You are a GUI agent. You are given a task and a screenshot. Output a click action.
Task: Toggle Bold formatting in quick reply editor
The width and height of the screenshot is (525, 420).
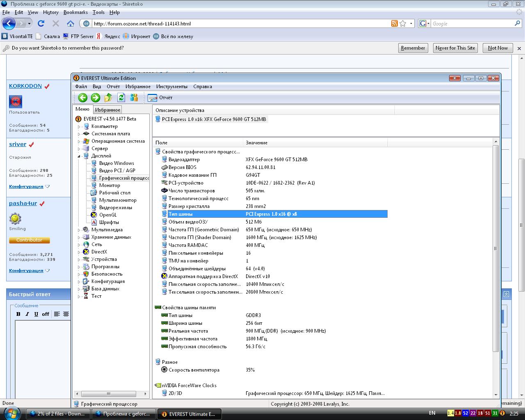(x=18, y=314)
